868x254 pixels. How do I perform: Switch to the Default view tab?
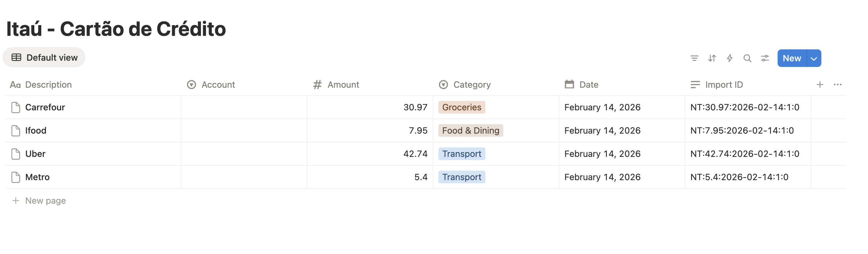pyautogui.click(x=44, y=58)
